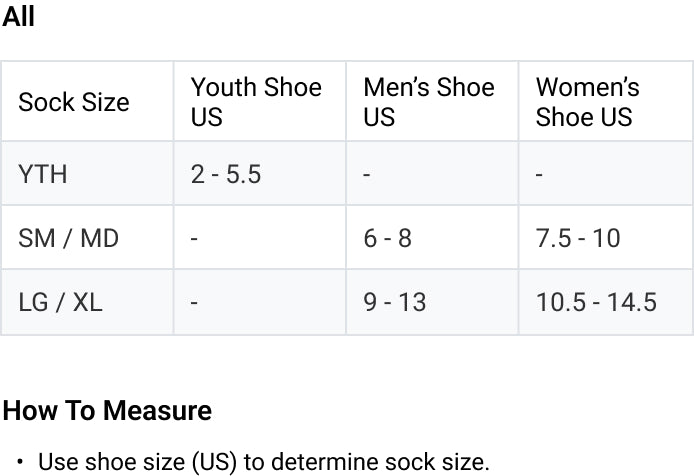Click the "How To Measure" heading
694x476 pixels.
click(107, 411)
